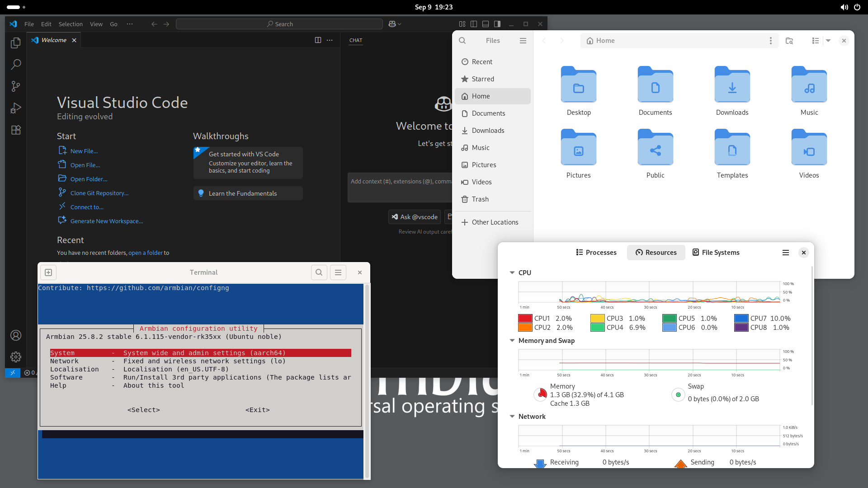Open the VS Code Search sidebar icon
The height and width of the screenshot is (488, 868).
click(16, 64)
